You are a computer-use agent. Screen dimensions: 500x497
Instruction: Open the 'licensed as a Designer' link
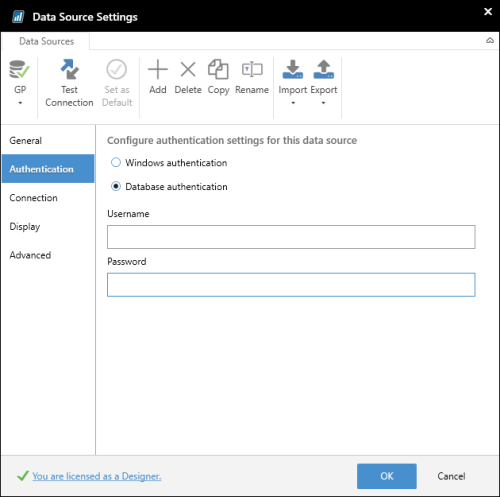click(x=97, y=476)
